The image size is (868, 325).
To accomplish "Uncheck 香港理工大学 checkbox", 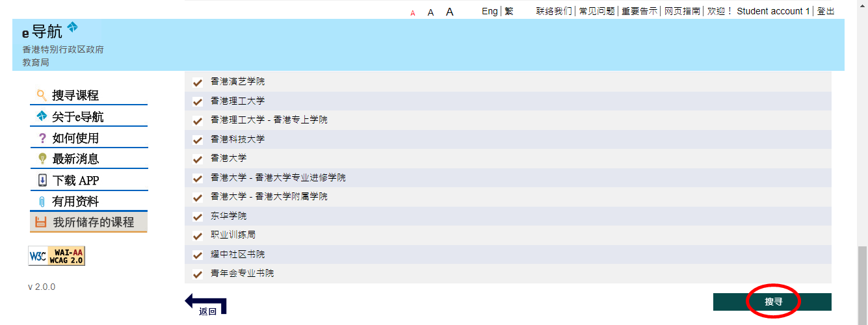I will click(x=198, y=101).
